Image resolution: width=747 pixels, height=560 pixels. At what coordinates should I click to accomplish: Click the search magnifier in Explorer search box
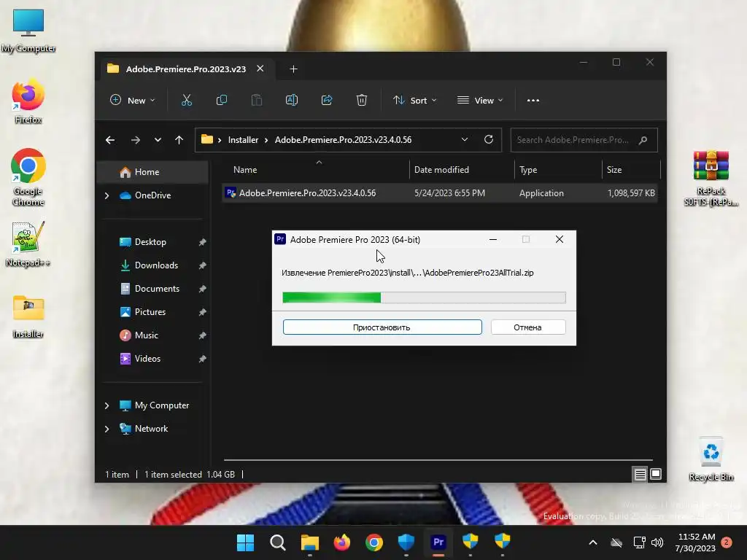point(643,140)
